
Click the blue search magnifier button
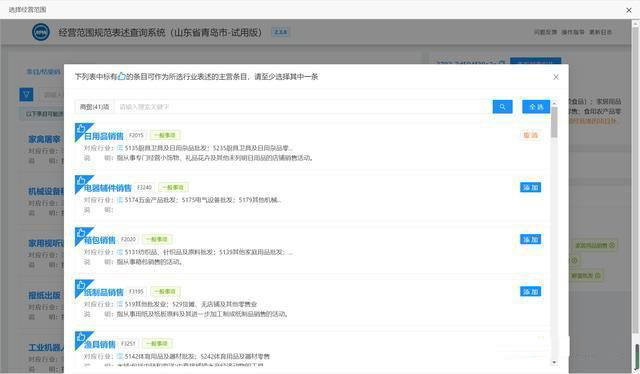502,107
